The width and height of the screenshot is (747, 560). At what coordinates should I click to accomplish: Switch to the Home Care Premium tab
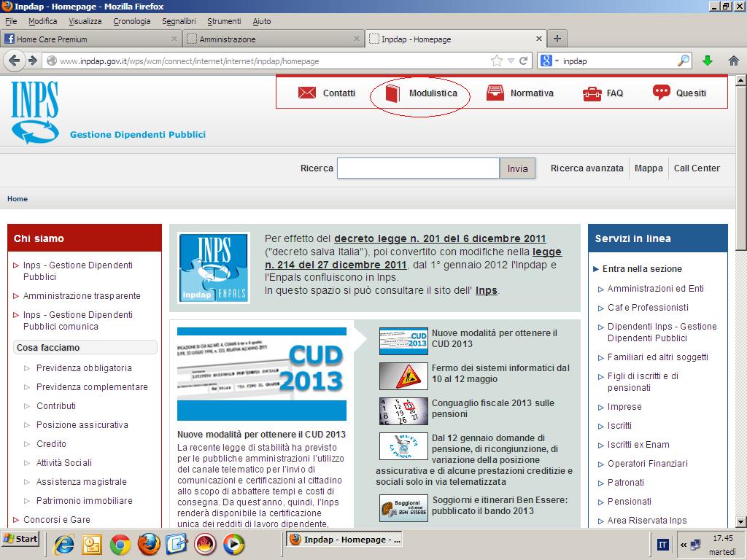click(x=91, y=39)
